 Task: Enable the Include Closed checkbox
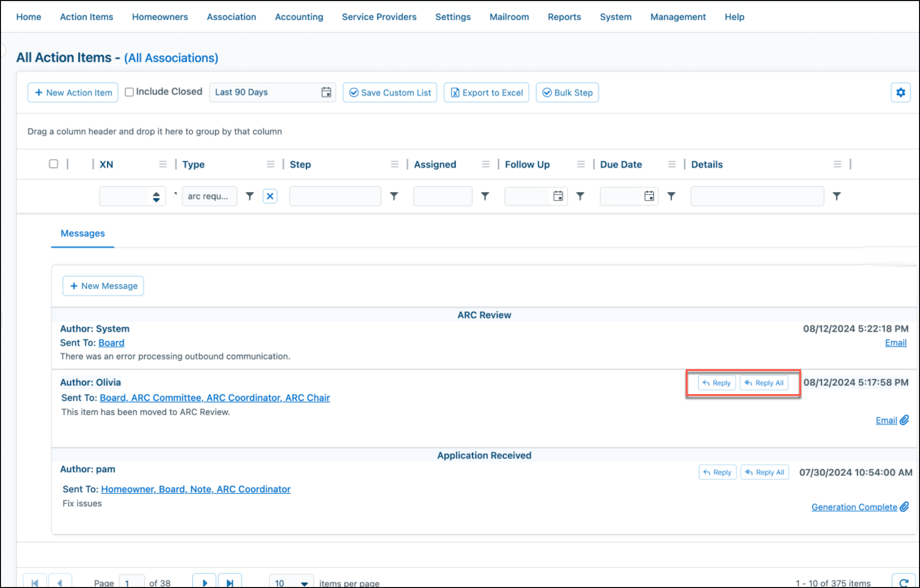coord(129,91)
